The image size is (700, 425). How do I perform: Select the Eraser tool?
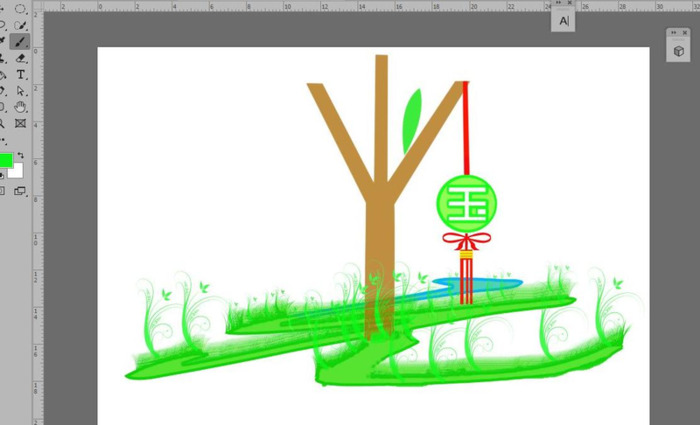(19, 59)
